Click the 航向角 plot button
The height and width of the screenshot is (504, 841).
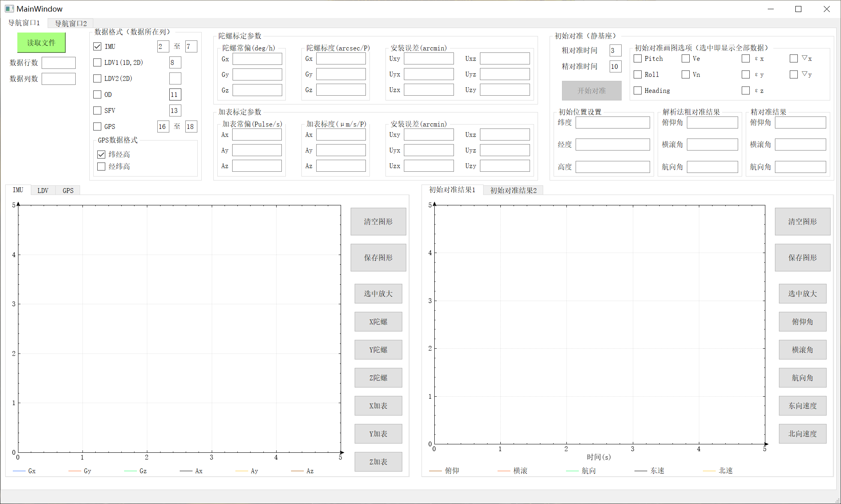803,377
